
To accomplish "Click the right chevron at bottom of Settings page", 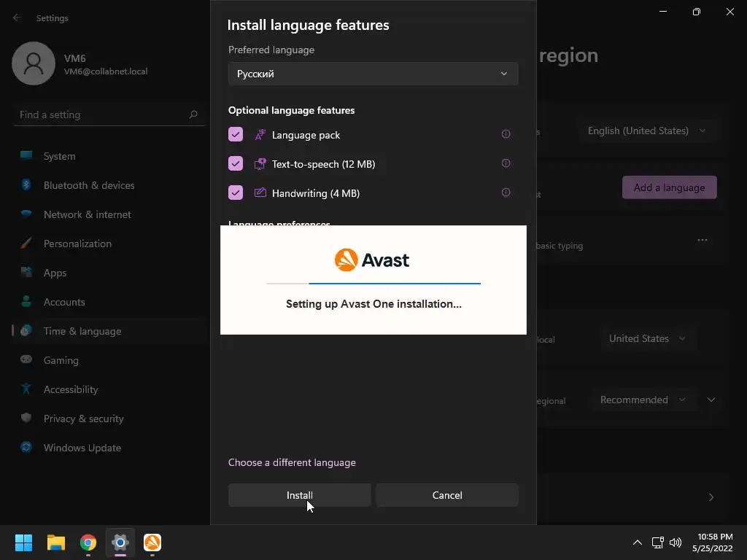I will (711, 497).
